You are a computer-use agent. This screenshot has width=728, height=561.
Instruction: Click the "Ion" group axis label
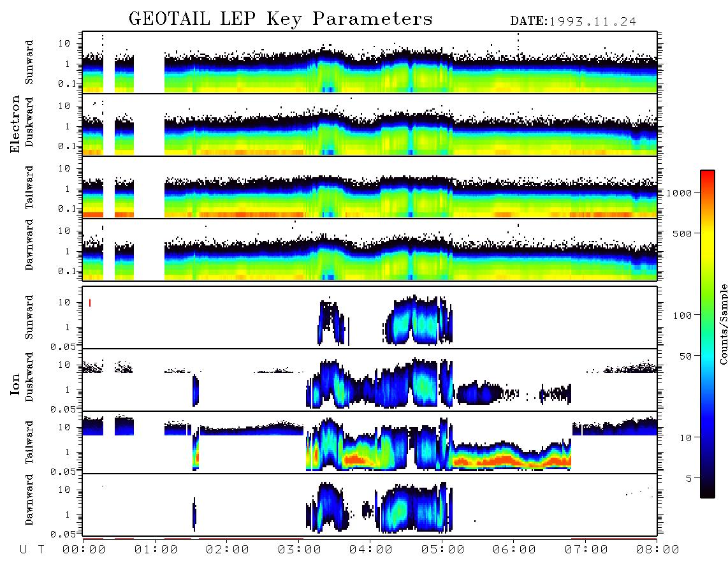(15, 384)
